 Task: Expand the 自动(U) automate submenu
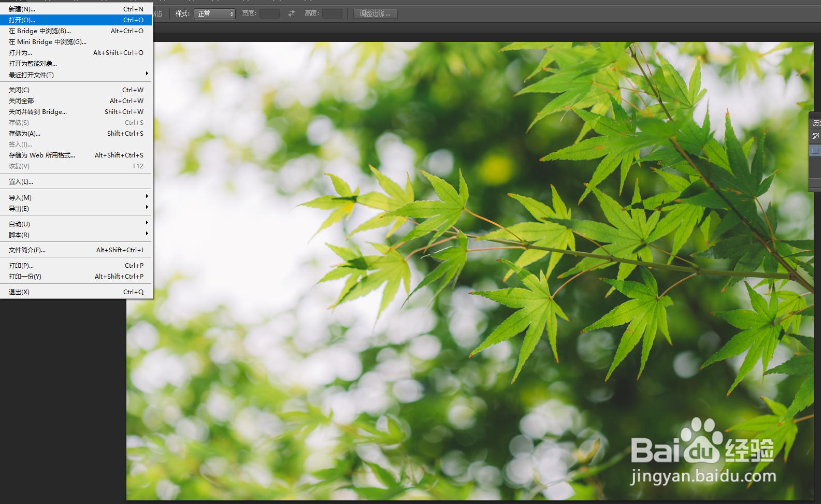coord(76,224)
